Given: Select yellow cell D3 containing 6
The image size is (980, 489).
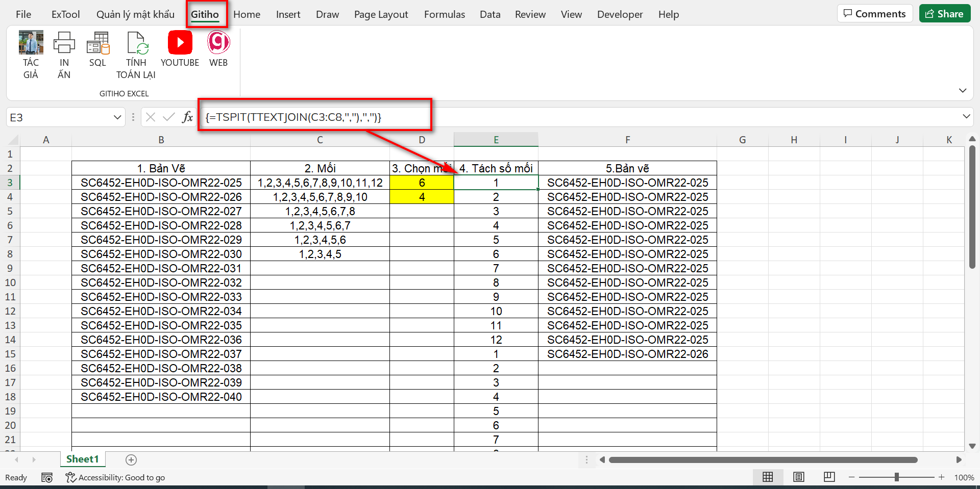Looking at the screenshot, I should (x=422, y=183).
